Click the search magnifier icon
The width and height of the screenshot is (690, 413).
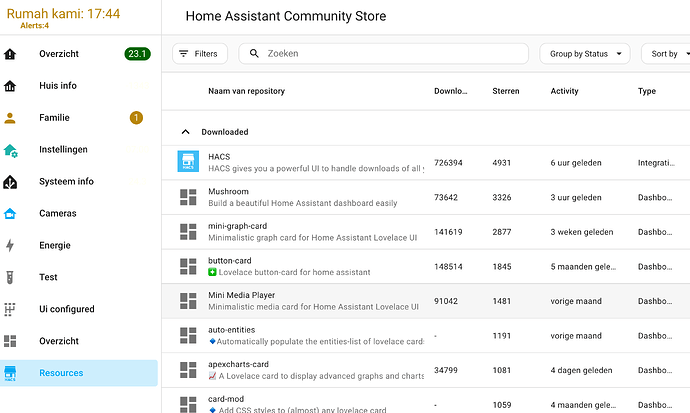pos(254,54)
